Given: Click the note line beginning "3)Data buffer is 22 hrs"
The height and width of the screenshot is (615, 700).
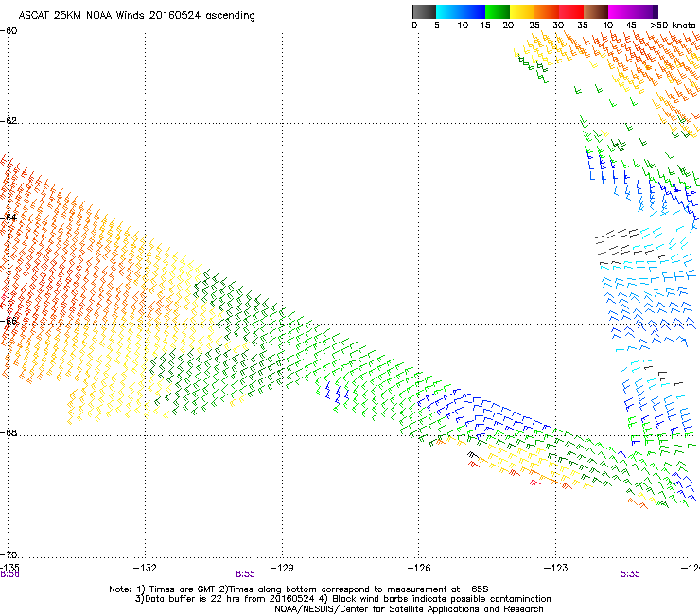Looking at the screenshot, I should [x=342, y=599].
